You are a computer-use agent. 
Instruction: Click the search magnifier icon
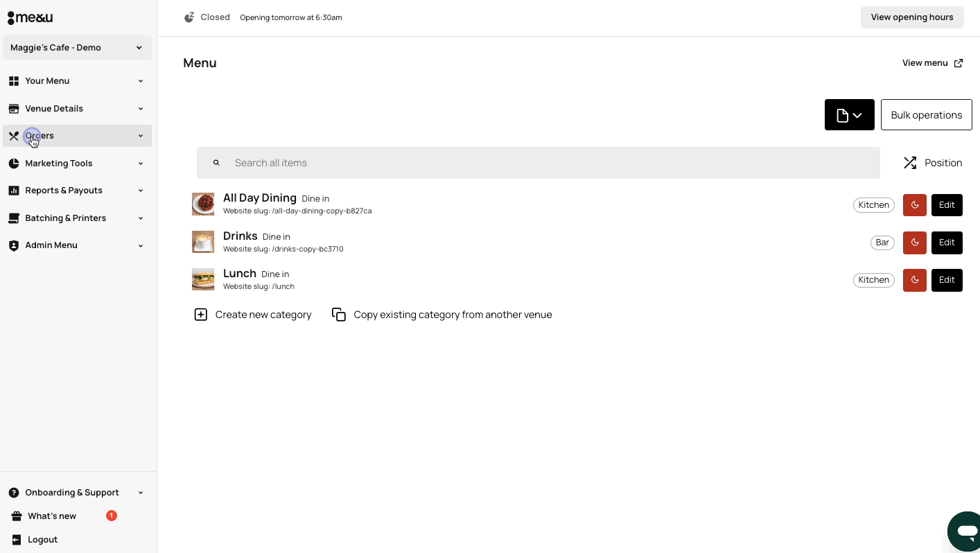(x=216, y=163)
